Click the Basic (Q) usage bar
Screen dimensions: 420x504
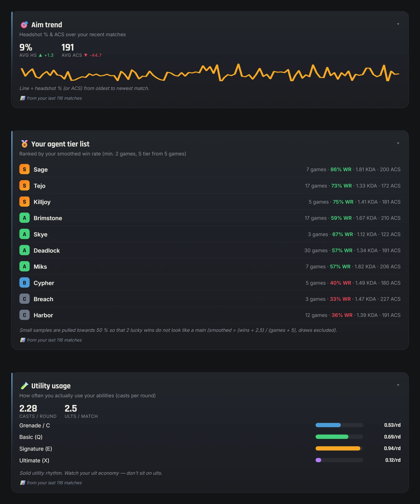point(339,437)
